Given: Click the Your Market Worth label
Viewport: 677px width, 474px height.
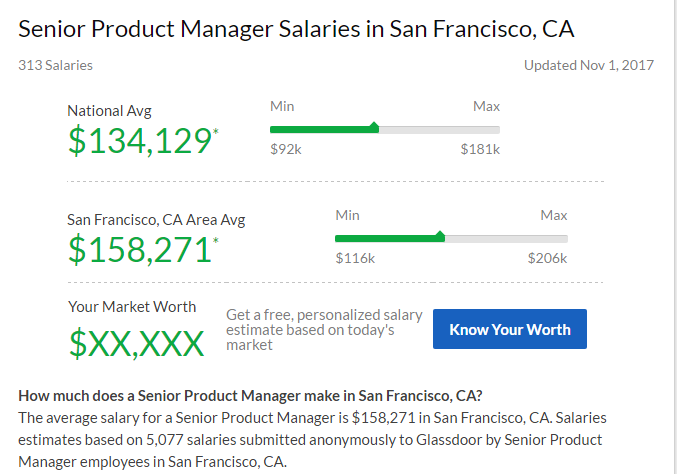Looking at the screenshot, I should [x=132, y=307].
